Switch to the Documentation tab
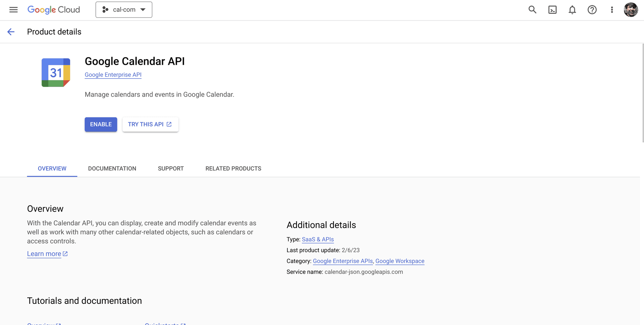 tap(112, 169)
